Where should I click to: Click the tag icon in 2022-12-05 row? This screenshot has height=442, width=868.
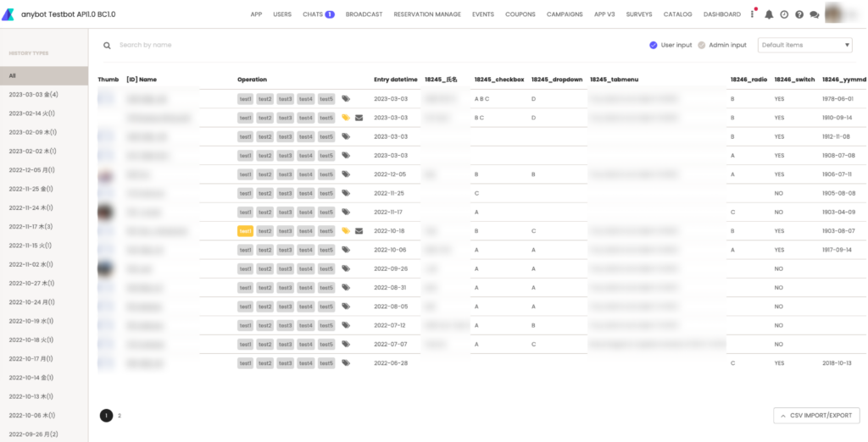[346, 174]
